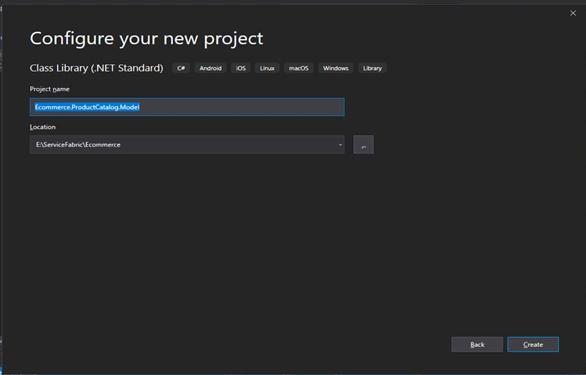Screen dimensions: 586x375
Task: Click the iOS tag
Action: [x=241, y=68]
